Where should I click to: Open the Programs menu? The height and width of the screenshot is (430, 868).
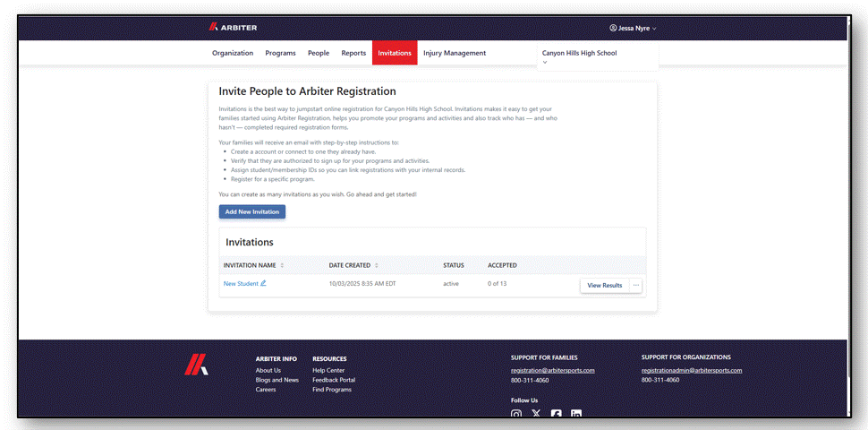[x=280, y=53]
